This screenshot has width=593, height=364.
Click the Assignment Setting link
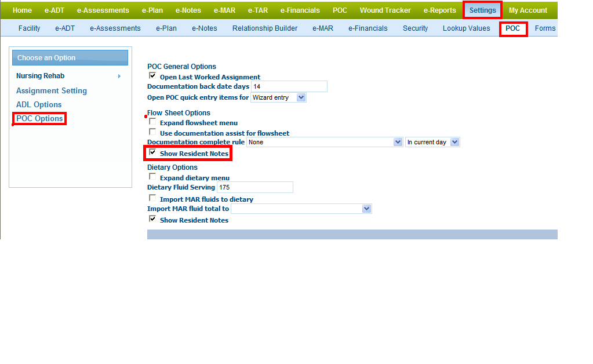coord(52,91)
